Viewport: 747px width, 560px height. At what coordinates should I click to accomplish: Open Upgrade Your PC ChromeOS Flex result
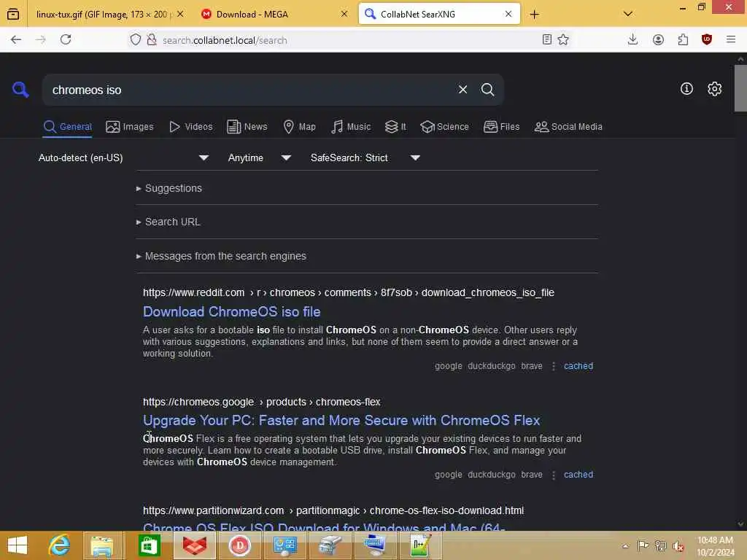pos(341,420)
